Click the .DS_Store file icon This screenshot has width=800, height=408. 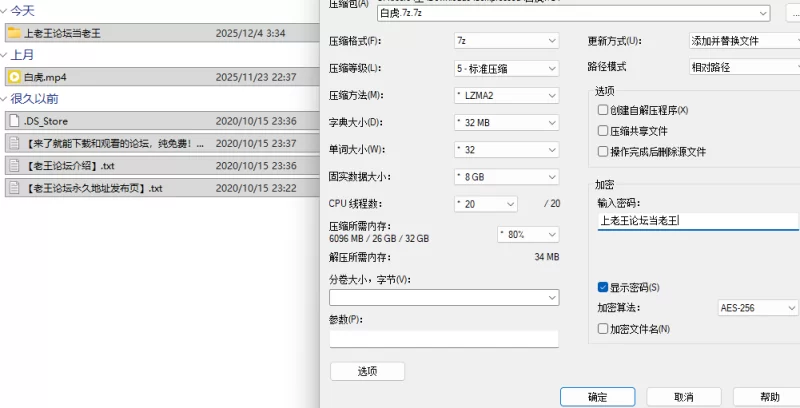(x=14, y=121)
